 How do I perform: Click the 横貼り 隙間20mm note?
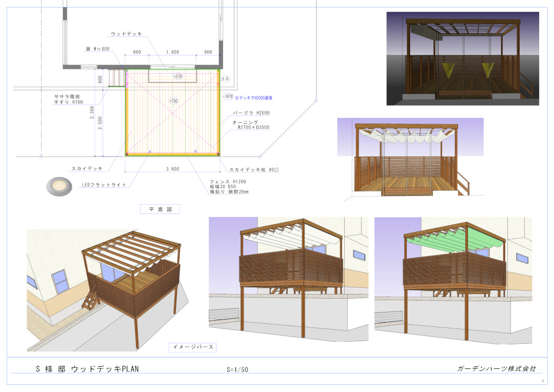tap(229, 191)
